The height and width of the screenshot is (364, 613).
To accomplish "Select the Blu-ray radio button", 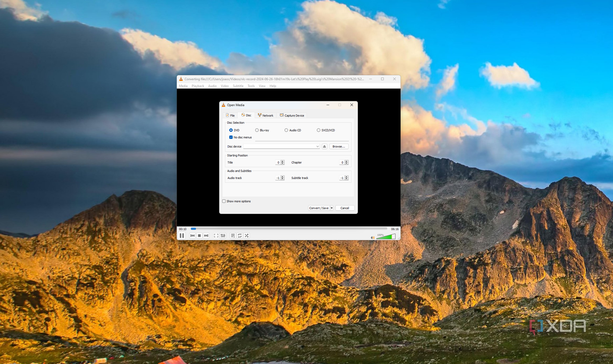I will tap(257, 130).
